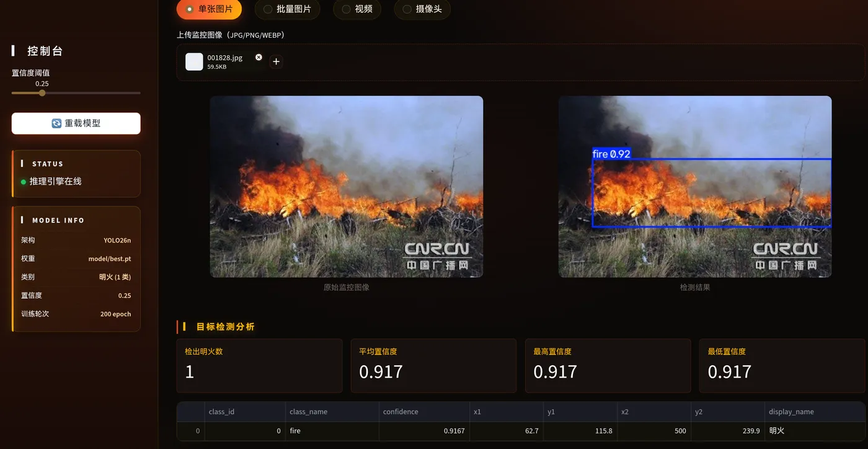This screenshot has height=449, width=868.
Task: Open the detection result image
Action: 695,187
